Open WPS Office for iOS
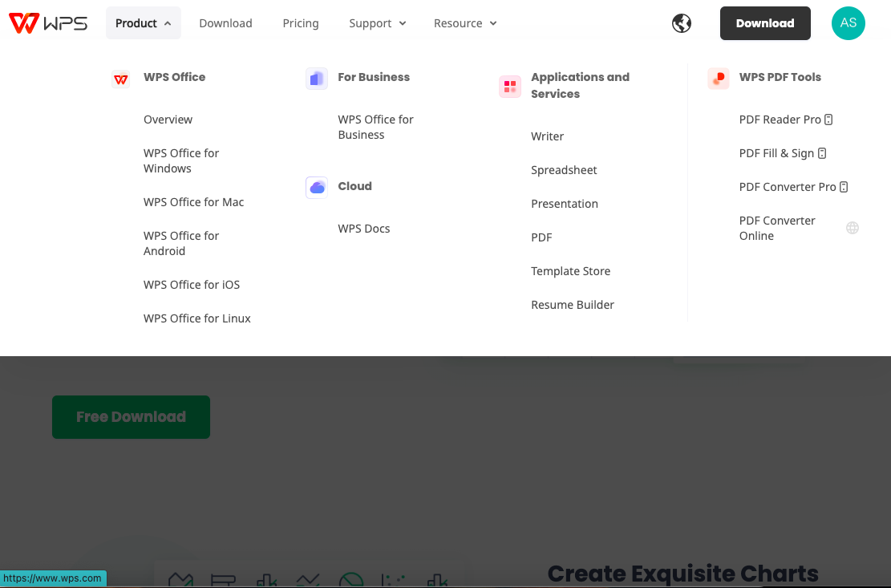This screenshot has height=588, width=891. click(192, 285)
